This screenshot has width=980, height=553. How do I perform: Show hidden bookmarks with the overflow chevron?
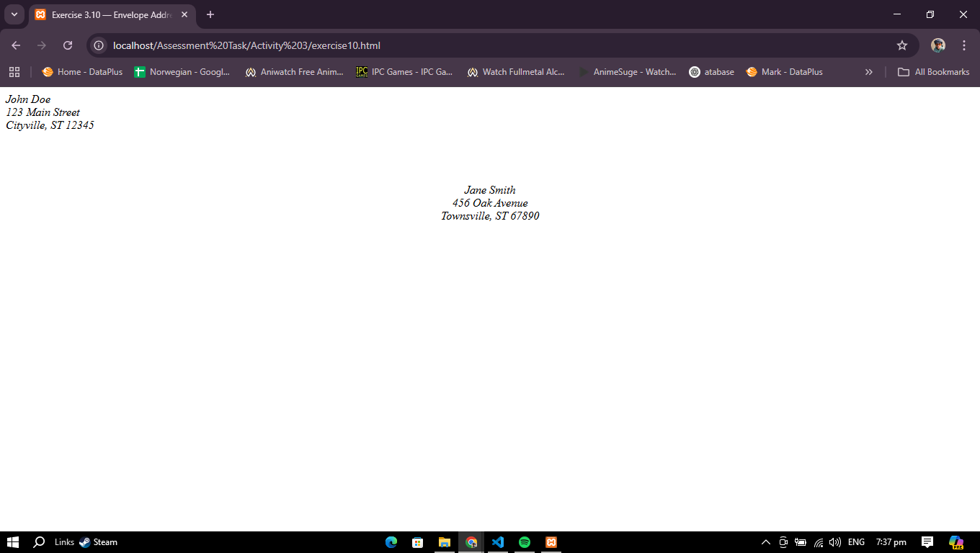(868, 72)
